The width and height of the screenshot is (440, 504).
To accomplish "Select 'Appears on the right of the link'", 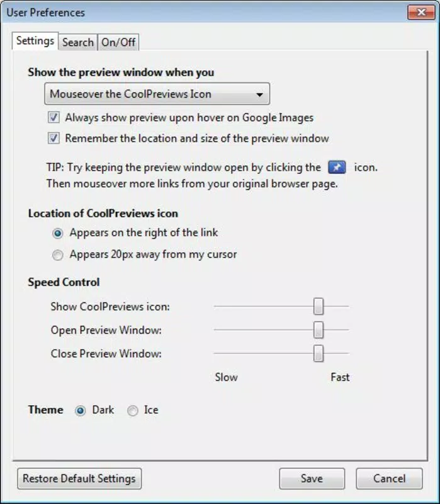I will pyautogui.click(x=57, y=233).
